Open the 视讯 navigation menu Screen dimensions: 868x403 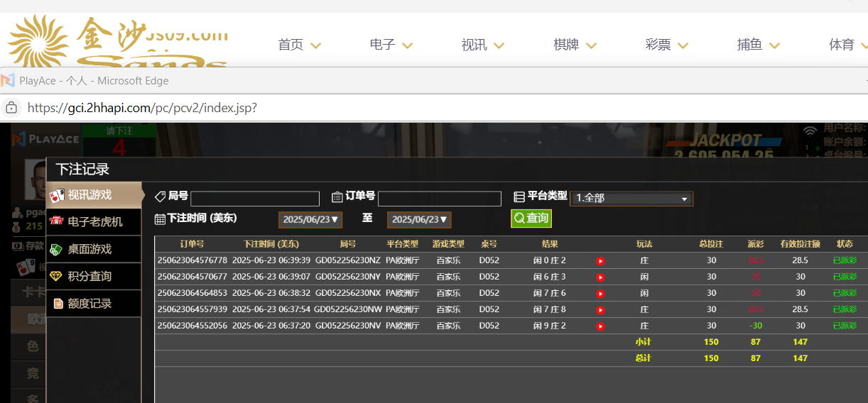[x=482, y=45]
